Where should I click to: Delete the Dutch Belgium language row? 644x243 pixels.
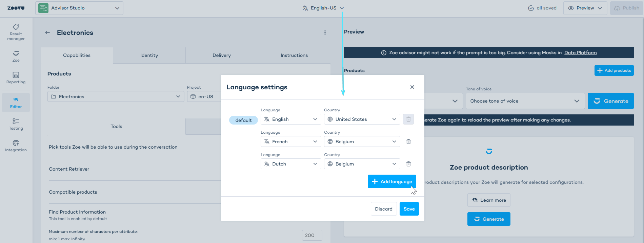click(x=408, y=164)
